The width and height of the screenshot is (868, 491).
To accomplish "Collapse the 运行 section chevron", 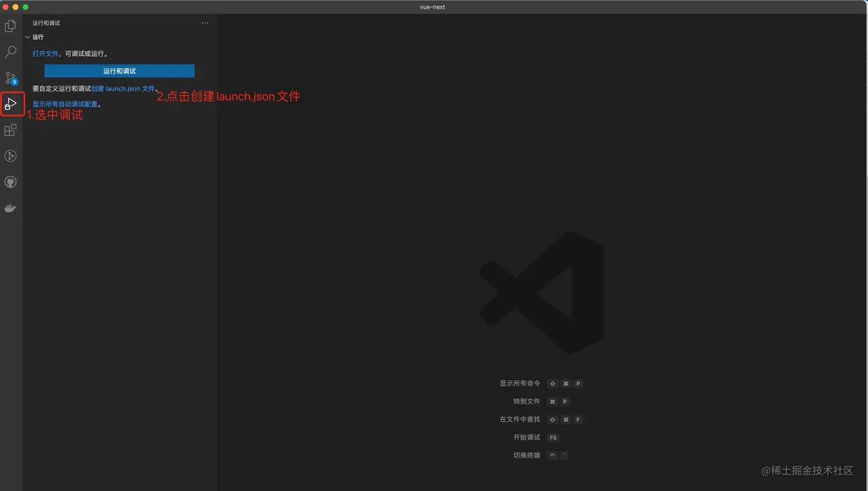I will [x=27, y=37].
